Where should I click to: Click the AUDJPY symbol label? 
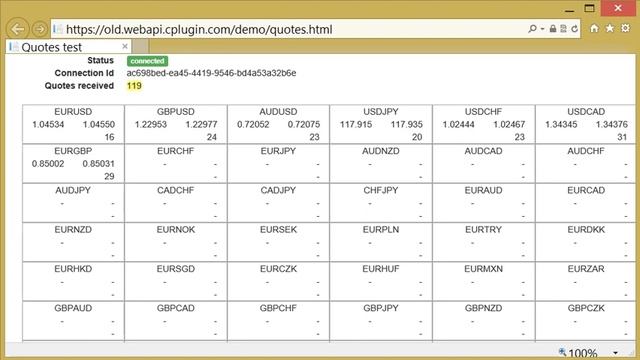73,190
